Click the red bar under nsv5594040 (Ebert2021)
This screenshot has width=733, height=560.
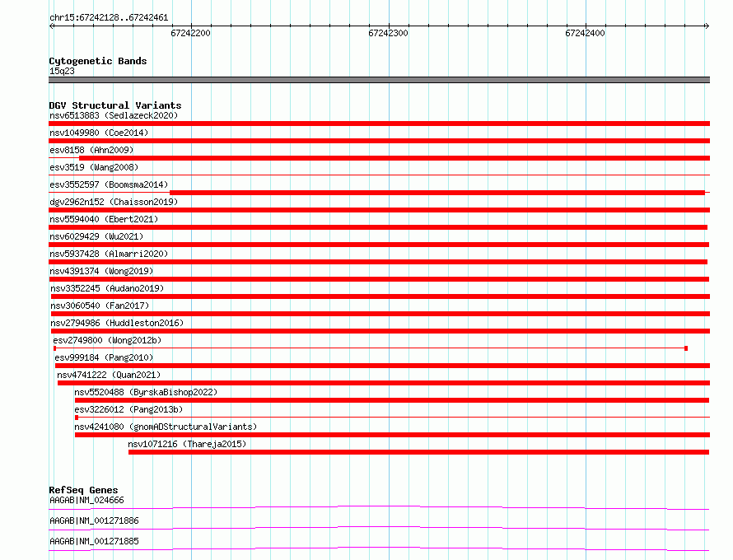(x=378, y=227)
